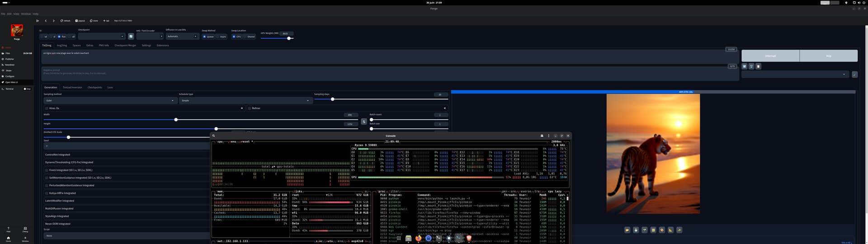
Task: Select Async swap method radio
Action: pyautogui.click(x=221, y=37)
